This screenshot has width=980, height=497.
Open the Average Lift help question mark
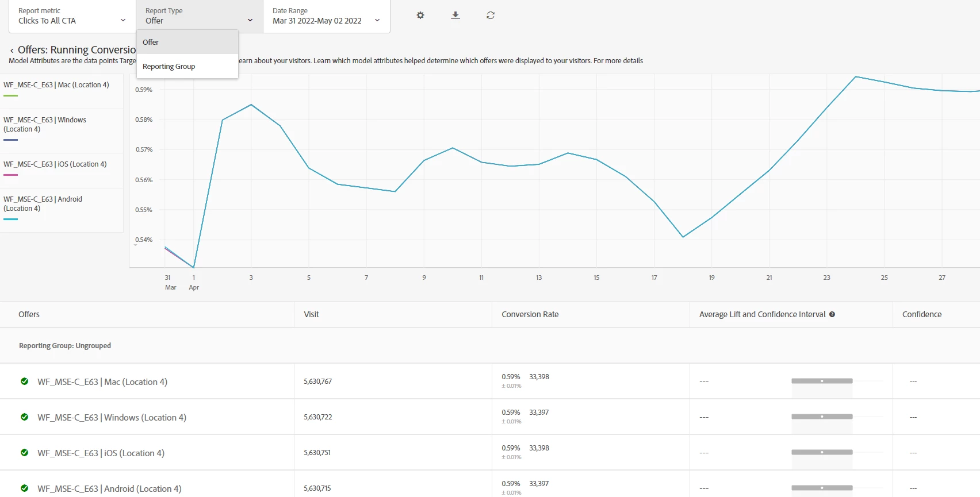832,314
